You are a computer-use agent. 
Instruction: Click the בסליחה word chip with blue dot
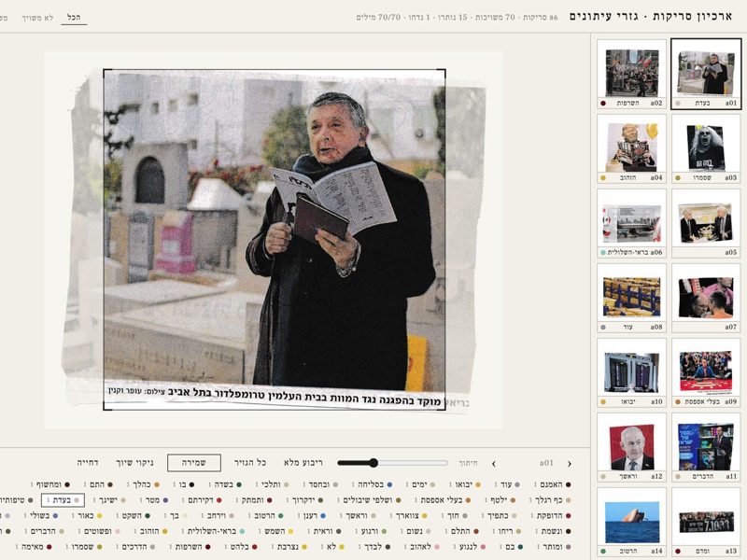[373, 484]
